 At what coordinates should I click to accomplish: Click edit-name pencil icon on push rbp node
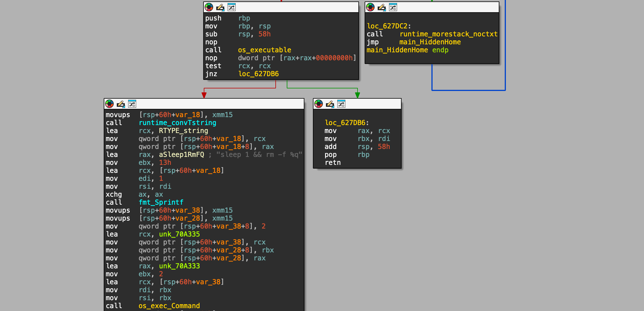click(220, 7)
